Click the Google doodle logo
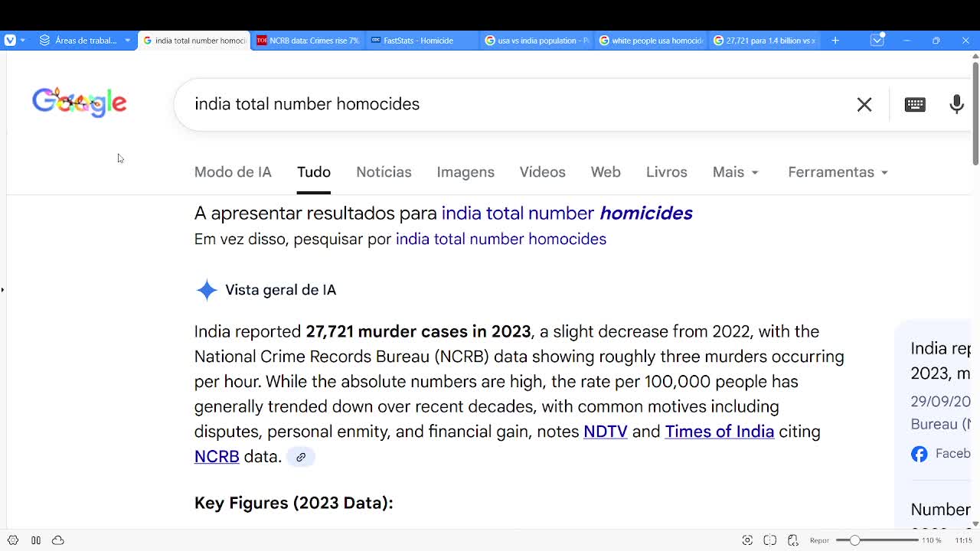The image size is (980, 551). click(x=80, y=103)
